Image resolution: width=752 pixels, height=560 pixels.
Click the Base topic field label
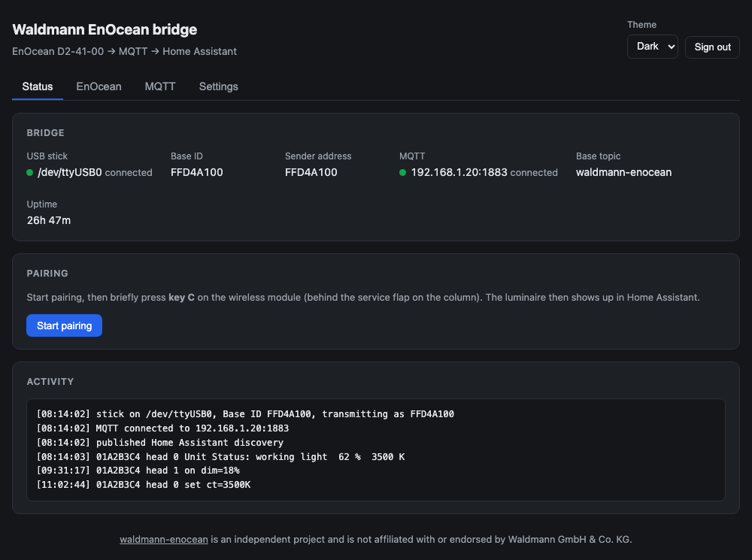click(x=598, y=156)
